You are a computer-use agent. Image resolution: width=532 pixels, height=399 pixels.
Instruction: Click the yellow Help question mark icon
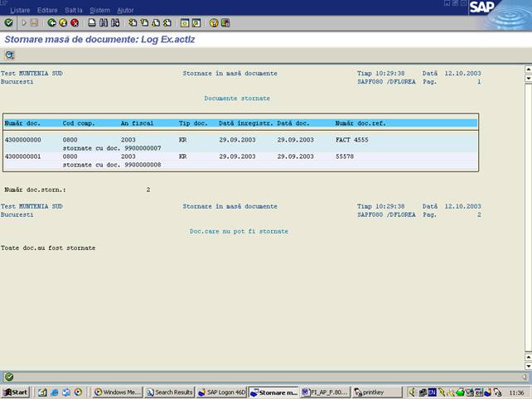(x=214, y=23)
